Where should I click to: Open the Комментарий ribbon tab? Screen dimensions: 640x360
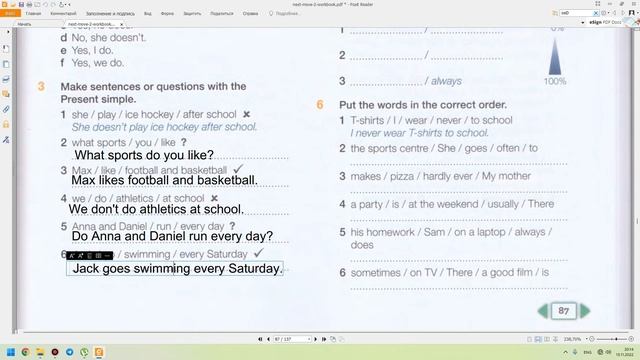63,13
